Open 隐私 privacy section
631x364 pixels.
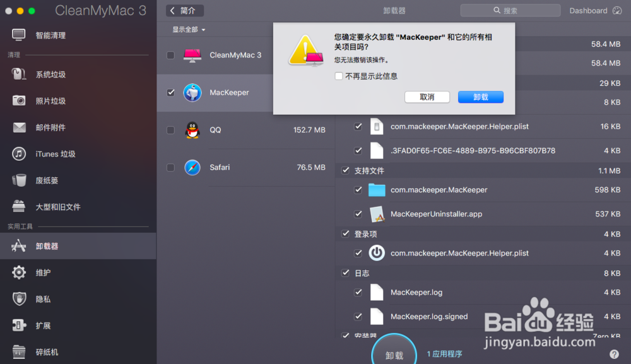(x=78, y=299)
